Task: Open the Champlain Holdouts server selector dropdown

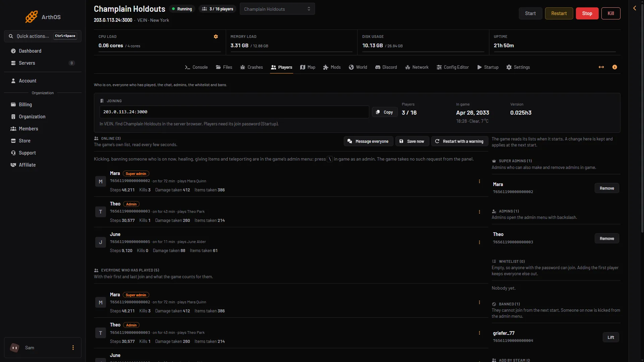Action: tap(277, 9)
